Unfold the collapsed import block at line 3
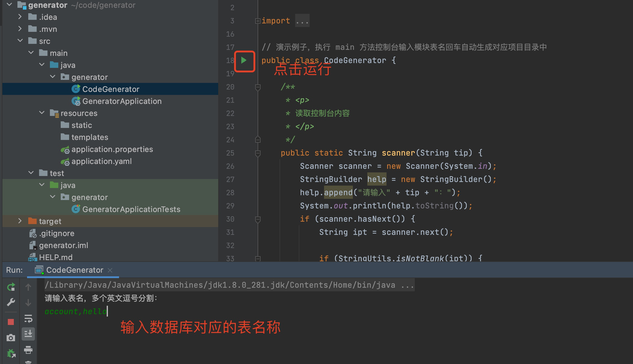Image resolution: width=633 pixels, height=364 pixels. (x=258, y=21)
